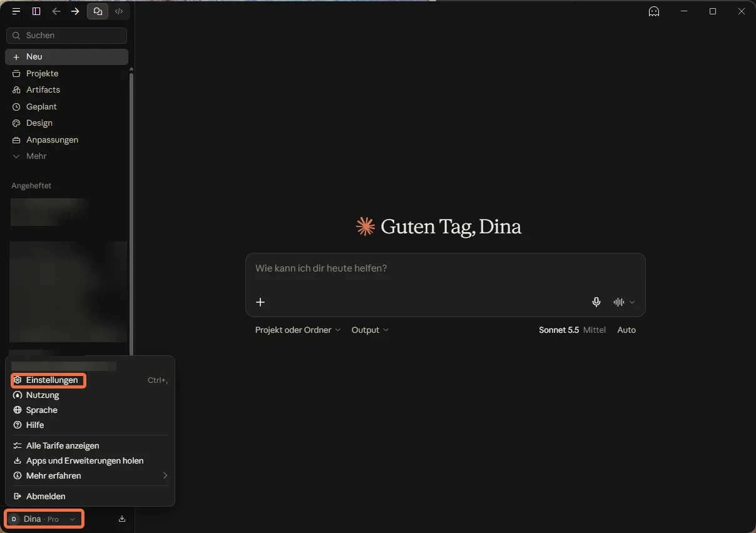Click the Anpassungen briefcase icon
Screen dimensions: 756x533
pos(16,140)
